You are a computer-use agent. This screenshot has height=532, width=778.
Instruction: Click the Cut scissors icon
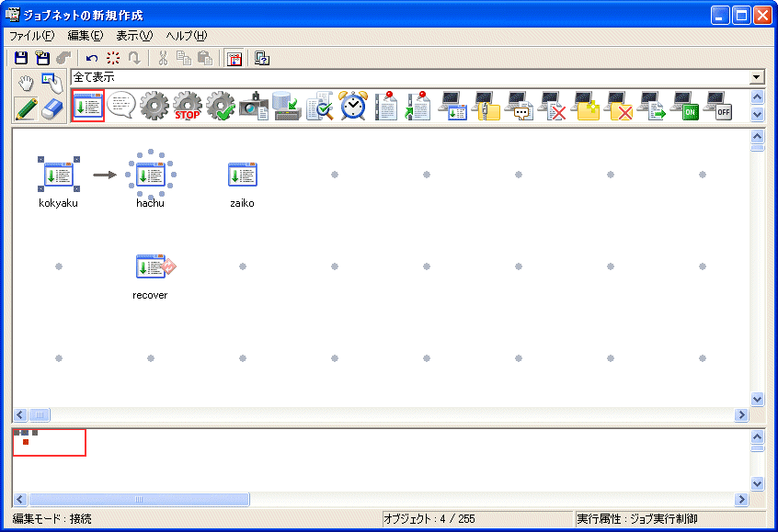click(x=163, y=58)
